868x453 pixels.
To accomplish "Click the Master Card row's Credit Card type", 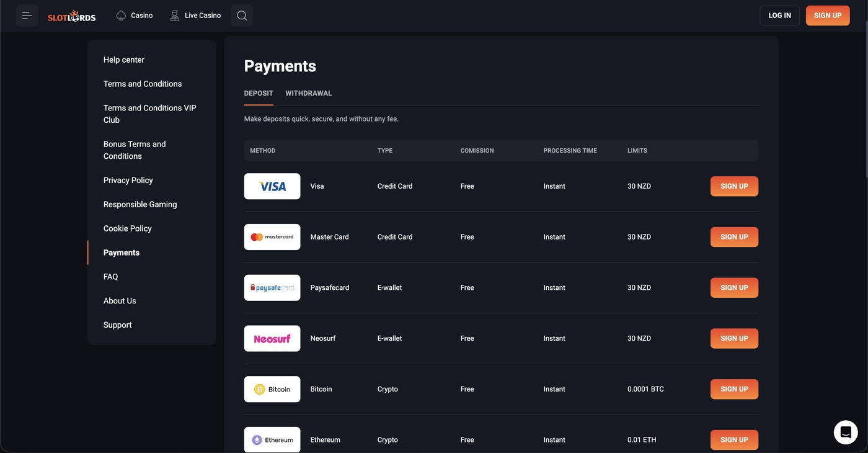I will coord(395,237).
